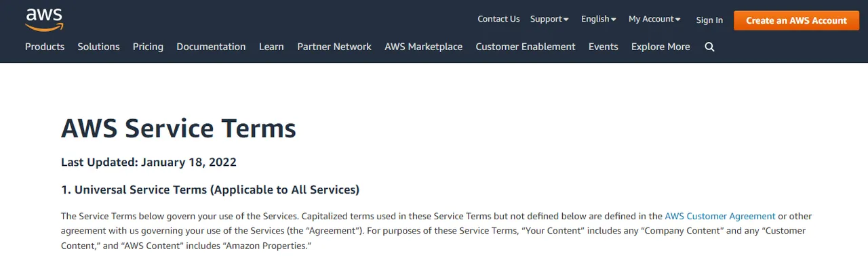Open the Explore More menu
The height and width of the screenshot is (264, 868).
point(660,47)
